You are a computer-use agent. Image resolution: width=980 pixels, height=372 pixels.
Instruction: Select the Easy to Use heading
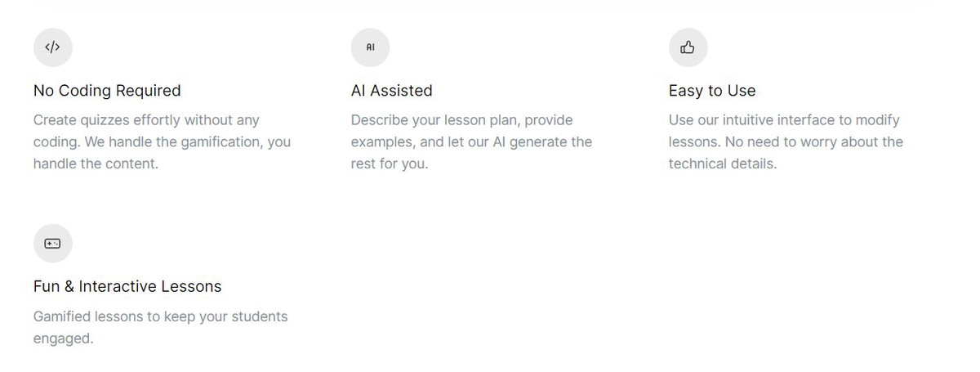(712, 91)
